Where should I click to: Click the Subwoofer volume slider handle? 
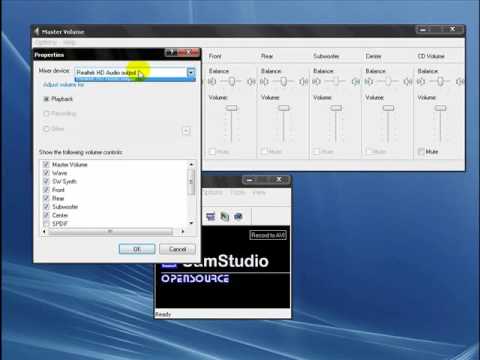click(x=336, y=108)
